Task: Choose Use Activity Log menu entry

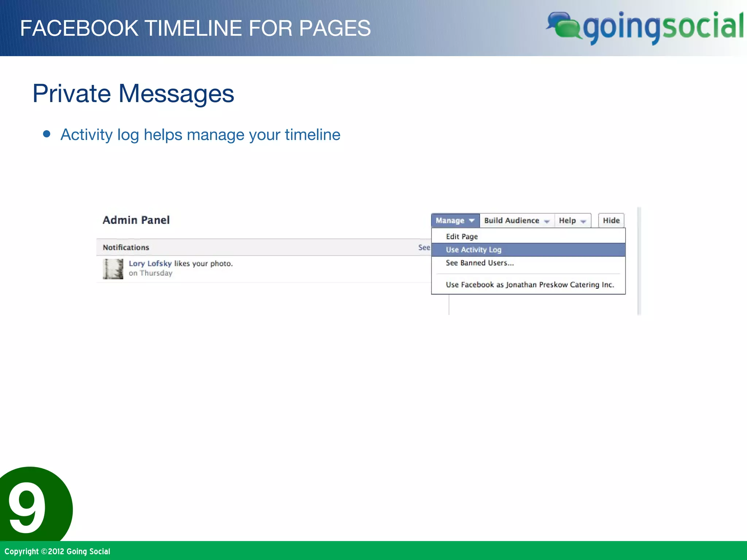Action: click(528, 250)
